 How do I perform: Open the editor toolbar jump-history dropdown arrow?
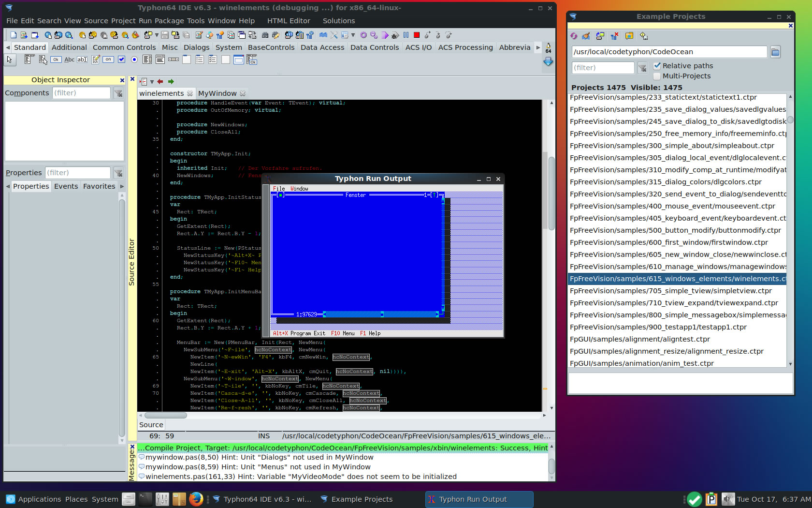[152, 82]
